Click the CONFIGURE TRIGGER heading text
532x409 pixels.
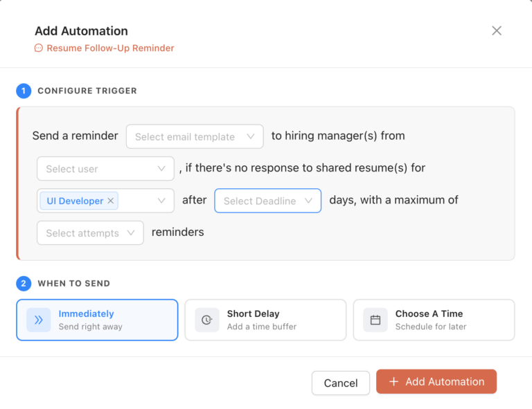pyautogui.click(x=87, y=91)
